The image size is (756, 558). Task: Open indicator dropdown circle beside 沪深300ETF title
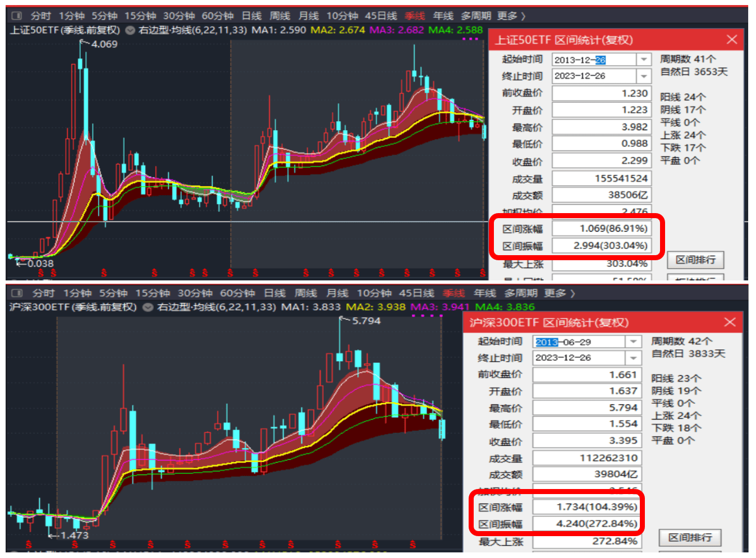click(x=148, y=307)
